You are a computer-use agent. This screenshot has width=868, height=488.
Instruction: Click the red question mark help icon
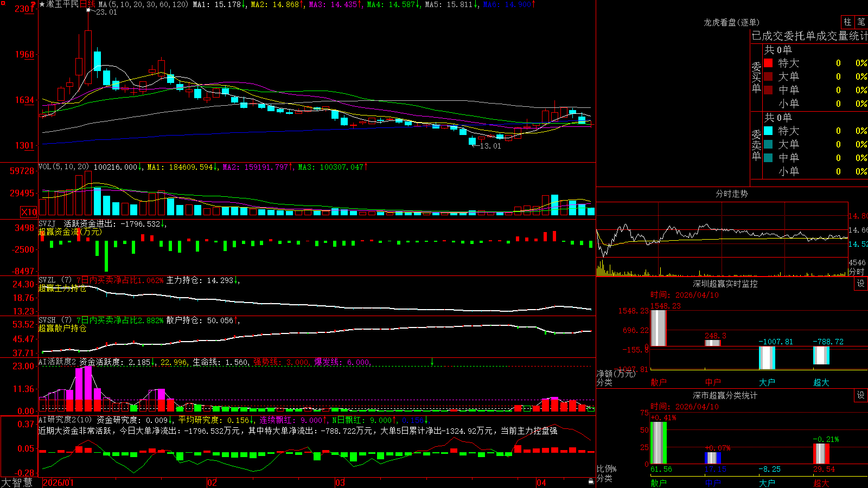pos(34,5)
